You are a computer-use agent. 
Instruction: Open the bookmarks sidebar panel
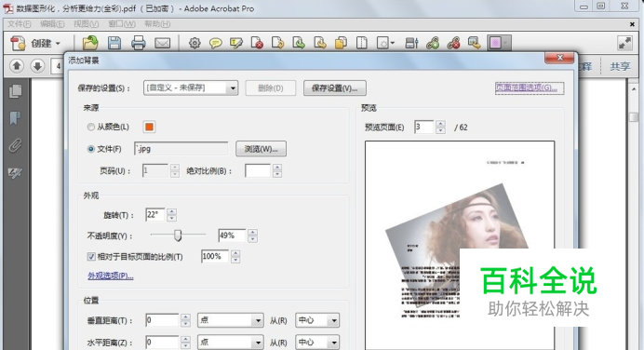[x=15, y=118]
